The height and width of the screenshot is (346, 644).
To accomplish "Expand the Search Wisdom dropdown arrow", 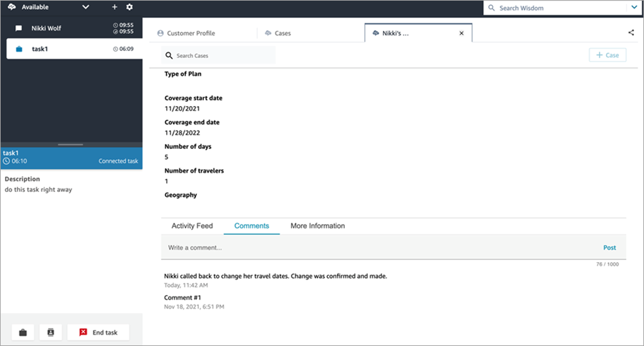I will pyautogui.click(x=633, y=8).
